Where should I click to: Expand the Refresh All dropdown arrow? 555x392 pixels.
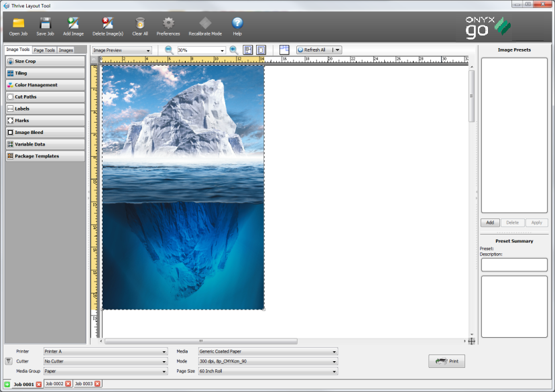(338, 49)
